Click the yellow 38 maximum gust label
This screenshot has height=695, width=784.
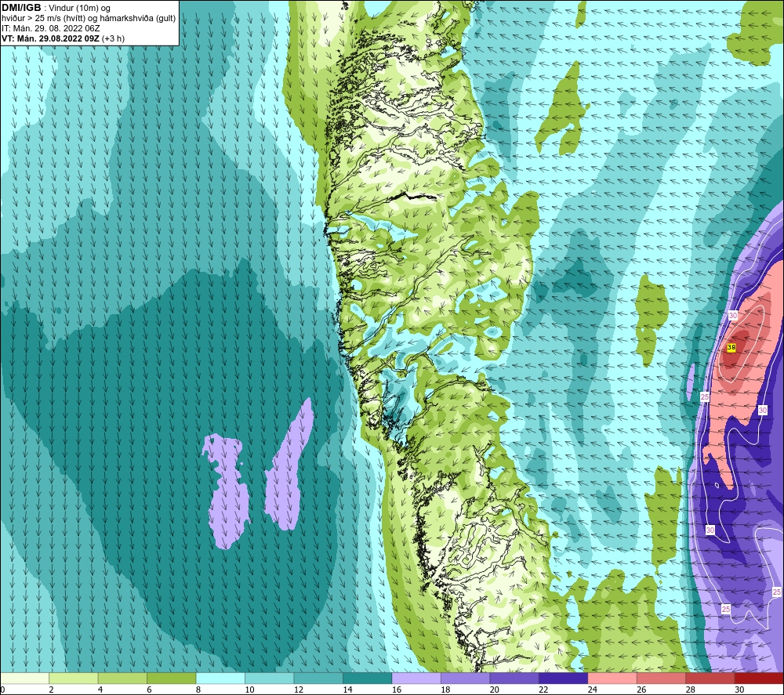click(731, 347)
